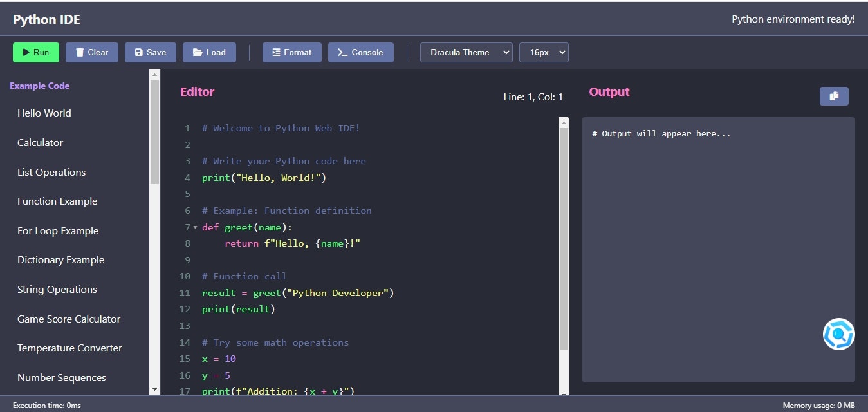The image size is (868, 412).
Task: Click the '# Welcome to Python Web IDE!' comment
Action: click(281, 128)
